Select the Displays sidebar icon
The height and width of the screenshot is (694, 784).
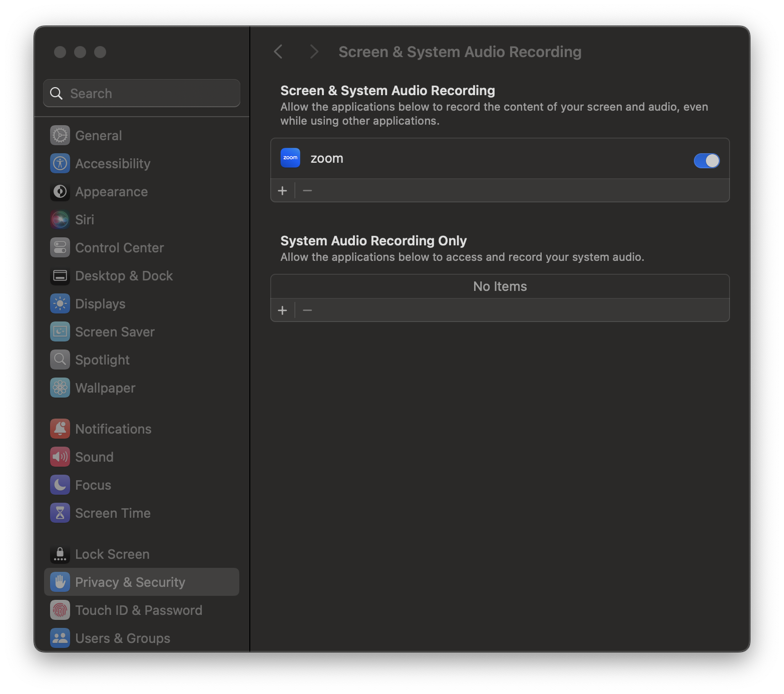click(x=60, y=303)
